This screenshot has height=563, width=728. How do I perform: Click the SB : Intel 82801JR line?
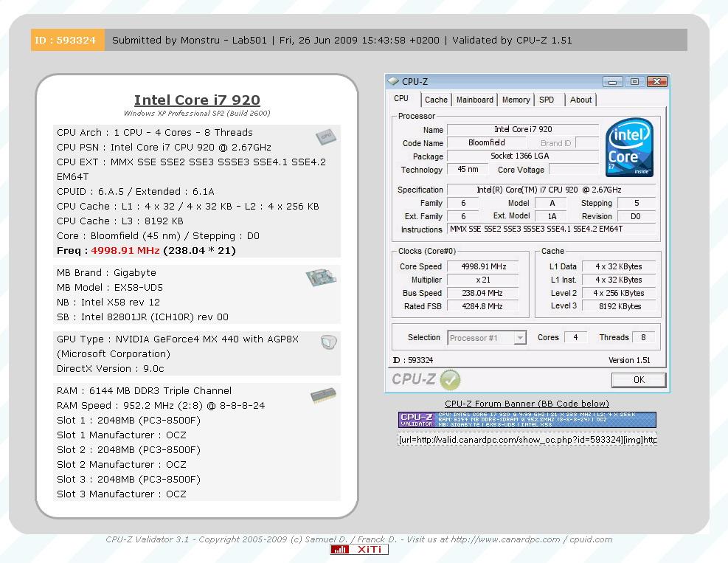[142, 317]
